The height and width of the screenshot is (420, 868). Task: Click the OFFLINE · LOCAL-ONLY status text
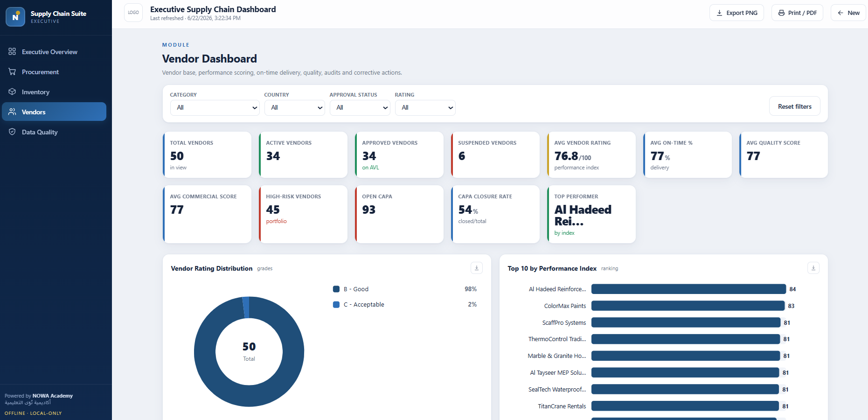(x=33, y=413)
